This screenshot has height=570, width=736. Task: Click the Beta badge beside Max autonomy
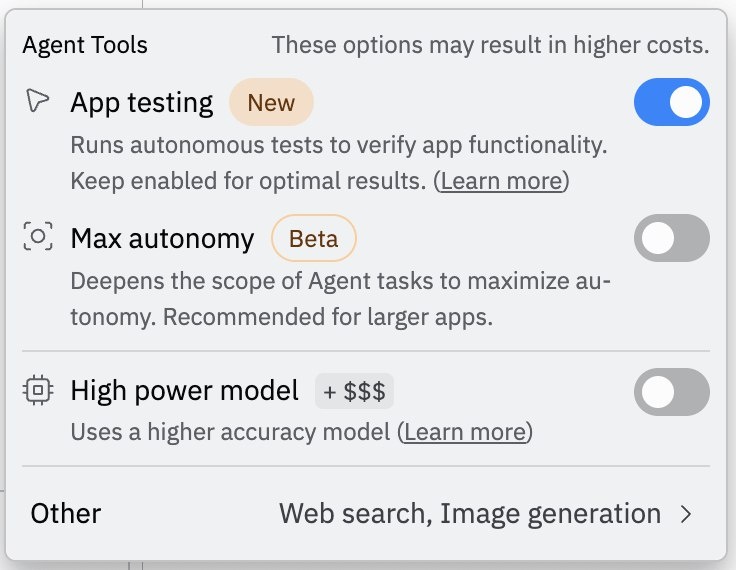point(314,239)
